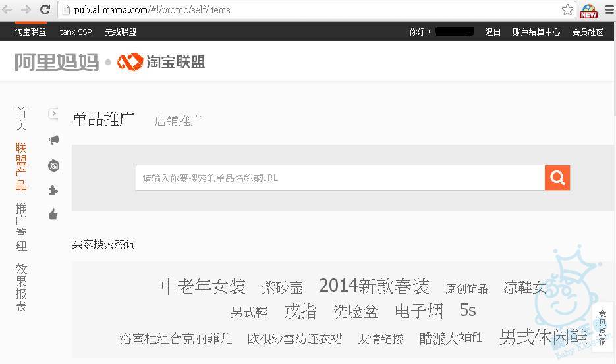The image size is (616, 364).
Task: Select hot keyword 凉鞋女
Action: [525, 288]
